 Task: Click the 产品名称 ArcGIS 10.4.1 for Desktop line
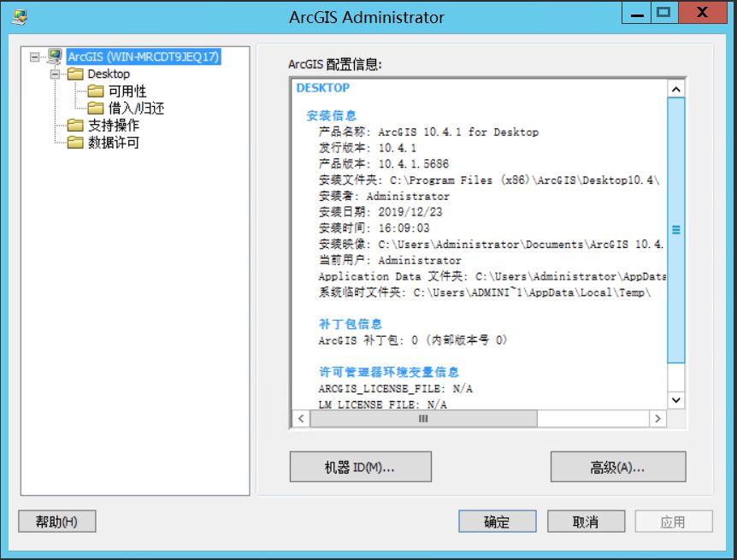click(x=428, y=133)
